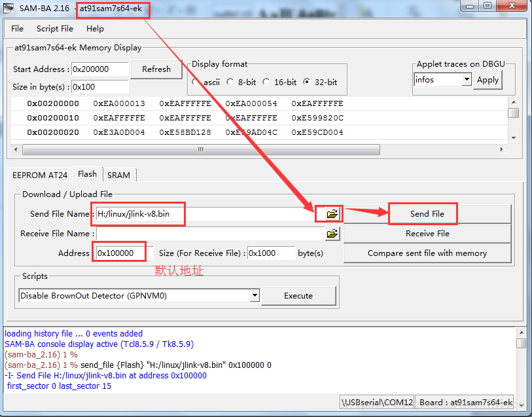Click the memory display horizontal scrollbar thumb
The image size is (532, 417).
(201, 149)
